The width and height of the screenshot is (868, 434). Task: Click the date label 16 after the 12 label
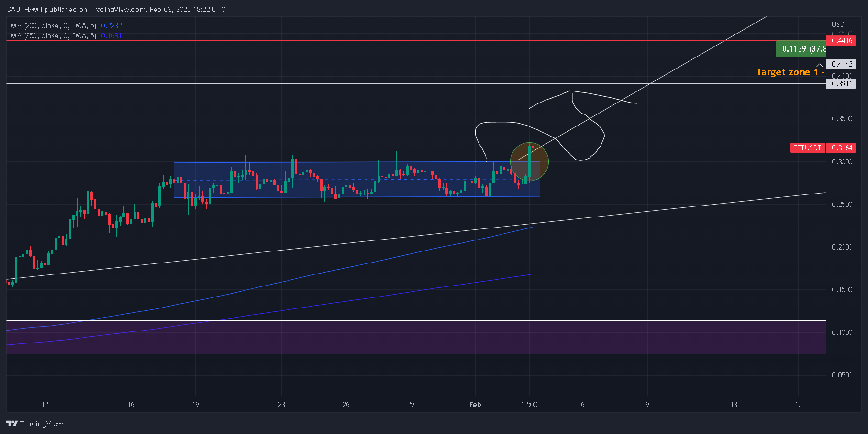click(131, 405)
